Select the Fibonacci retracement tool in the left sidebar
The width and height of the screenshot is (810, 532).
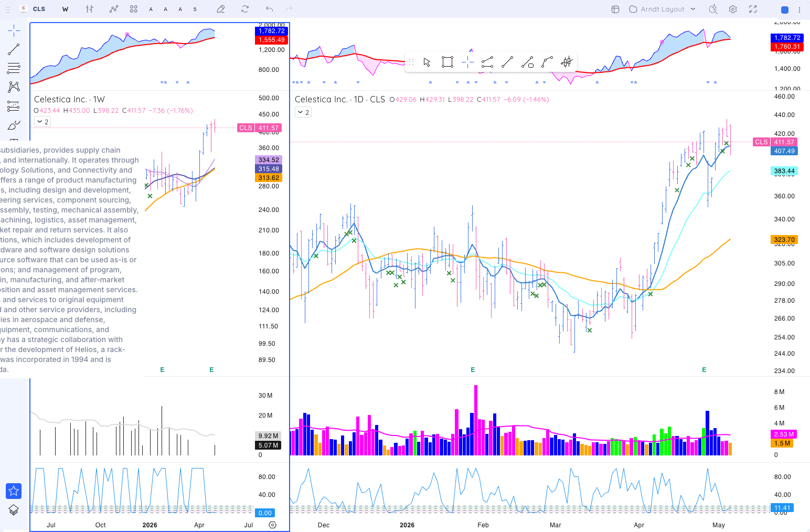pos(14,68)
